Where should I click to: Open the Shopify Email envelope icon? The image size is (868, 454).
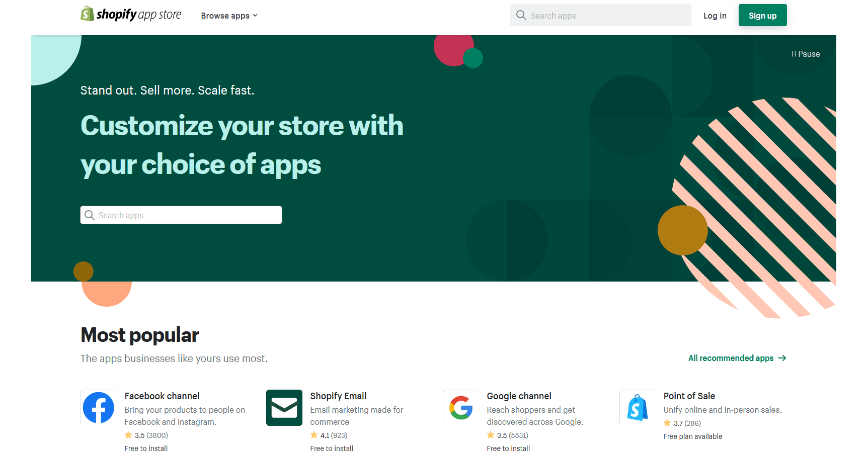point(284,408)
